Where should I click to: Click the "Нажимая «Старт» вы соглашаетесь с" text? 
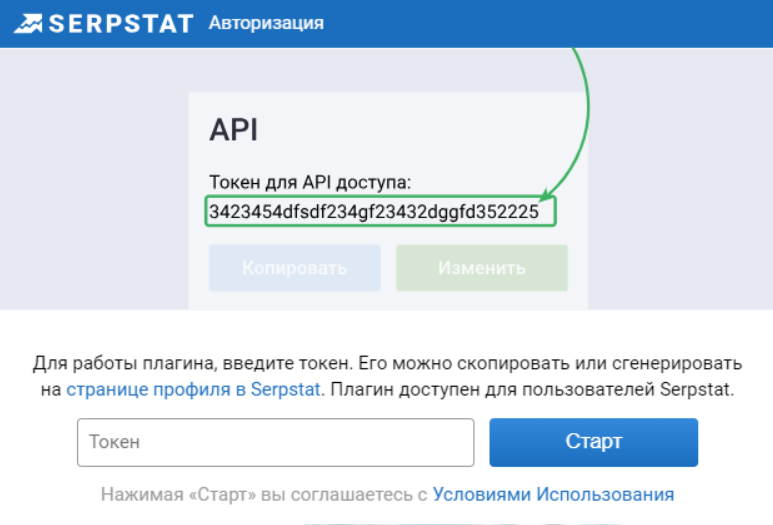pos(264,494)
